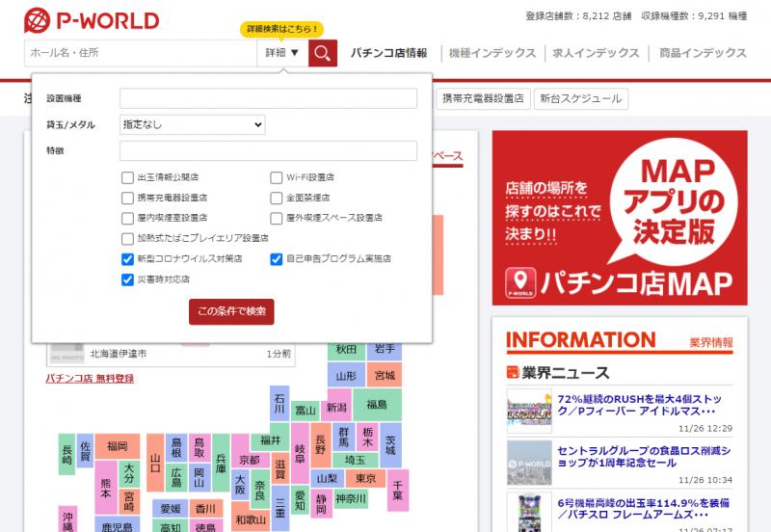Screen dimensions: 771x532
Task: Click the パチンコ店 無料登録 link
Action: tap(90, 379)
